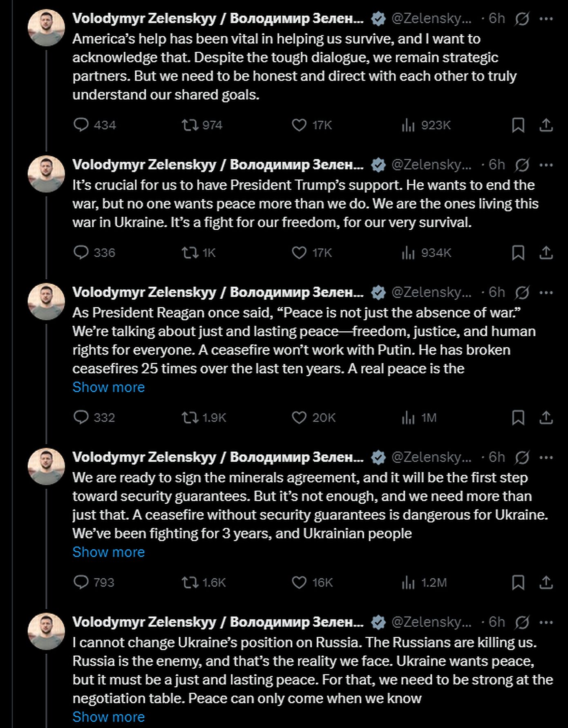
Task: Open Grok icon on the first tweet
Action: 522,18
